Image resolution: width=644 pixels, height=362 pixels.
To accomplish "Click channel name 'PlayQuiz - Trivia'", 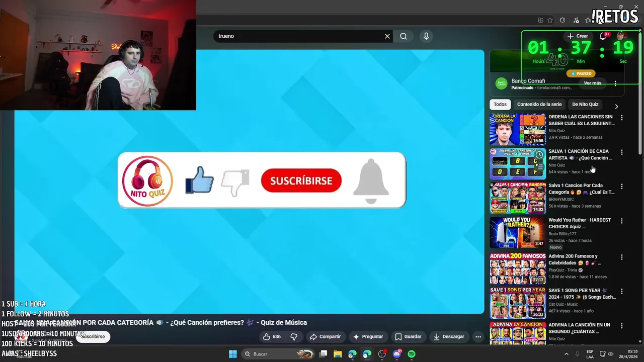I will coord(563,270).
